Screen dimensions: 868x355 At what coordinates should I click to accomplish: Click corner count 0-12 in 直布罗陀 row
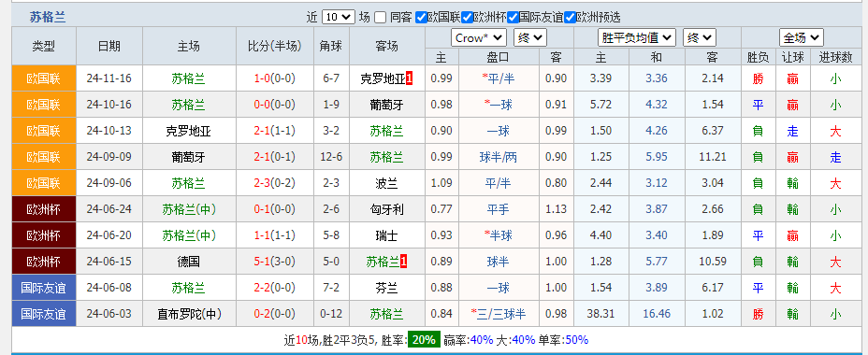point(331,314)
